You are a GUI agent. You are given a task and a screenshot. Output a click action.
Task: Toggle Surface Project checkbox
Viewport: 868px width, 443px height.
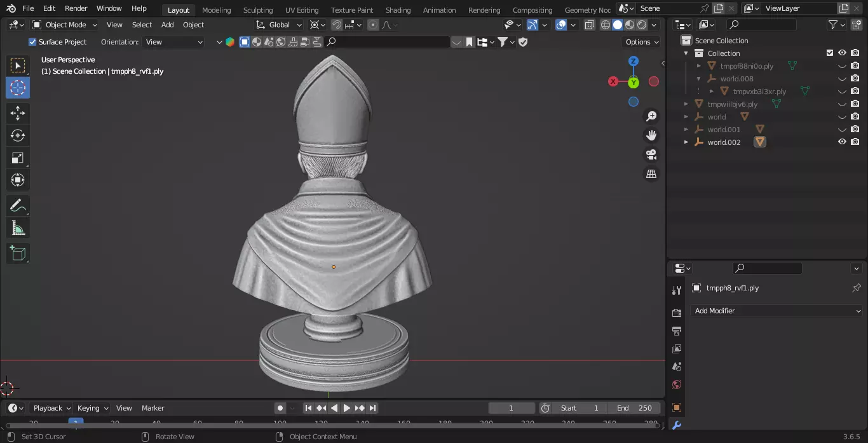coord(32,42)
